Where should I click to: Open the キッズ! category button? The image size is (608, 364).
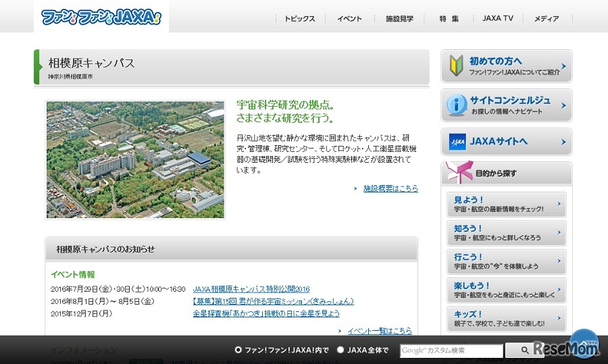[507, 319]
